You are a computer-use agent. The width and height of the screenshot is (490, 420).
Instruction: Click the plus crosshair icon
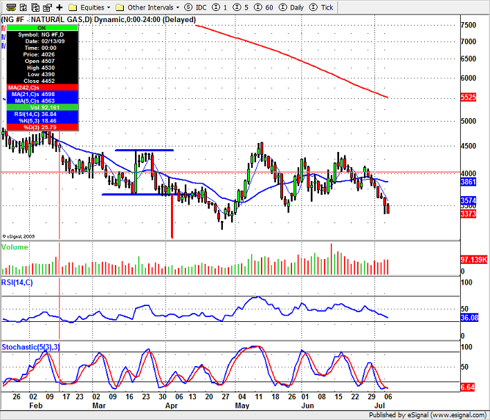[x=59, y=7]
